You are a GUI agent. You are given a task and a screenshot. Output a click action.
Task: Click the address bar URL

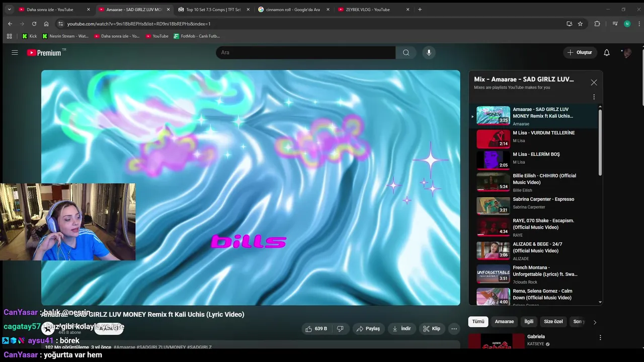(139, 24)
